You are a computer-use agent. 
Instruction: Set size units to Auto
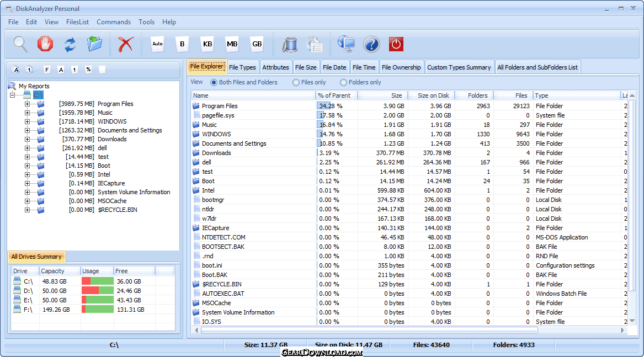point(157,44)
